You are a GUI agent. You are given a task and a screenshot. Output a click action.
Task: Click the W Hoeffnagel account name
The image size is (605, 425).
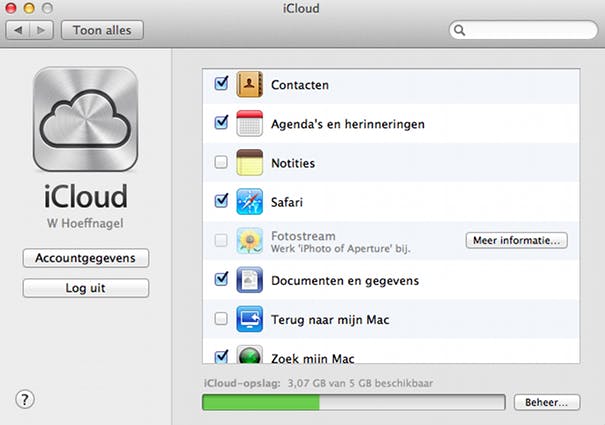click(85, 223)
